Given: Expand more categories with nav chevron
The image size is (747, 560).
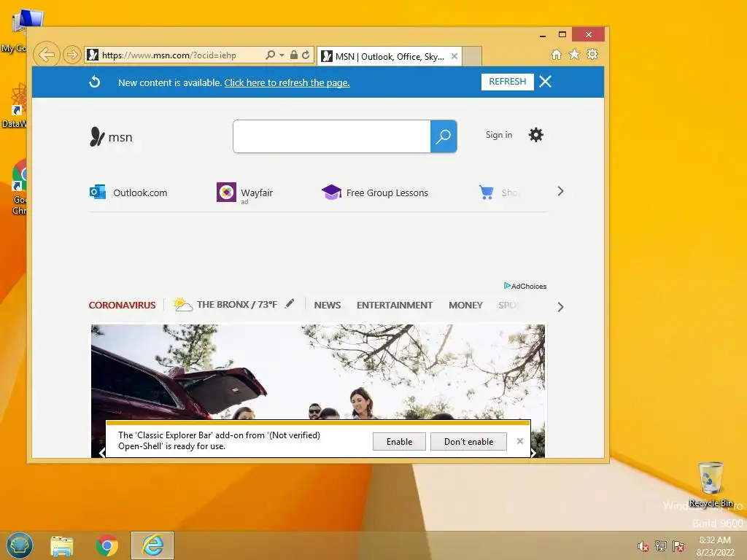Looking at the screenshot, I should tap(560, 307).
